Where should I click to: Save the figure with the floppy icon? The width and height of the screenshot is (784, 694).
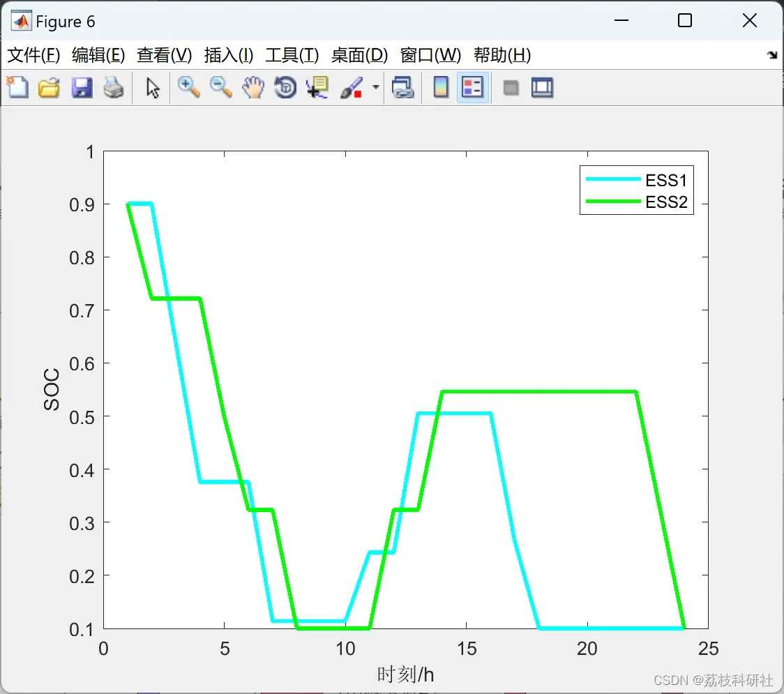82,87
